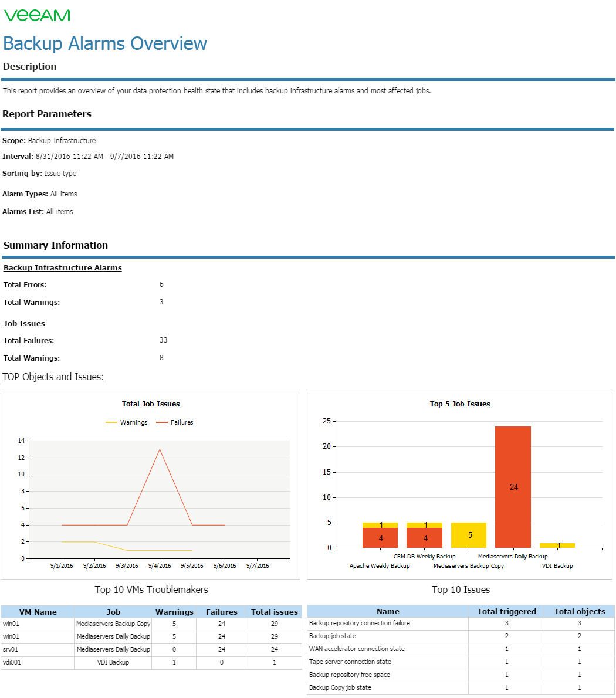
Task: Click the Mediaservers Backup Copy axis label
Action: 469,566
